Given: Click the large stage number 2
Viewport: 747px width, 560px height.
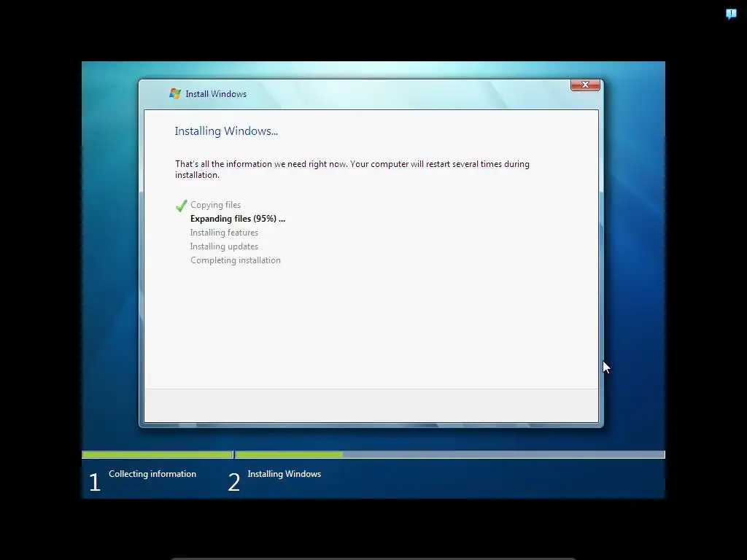Looking at the screenshot, I should [234, 482].
